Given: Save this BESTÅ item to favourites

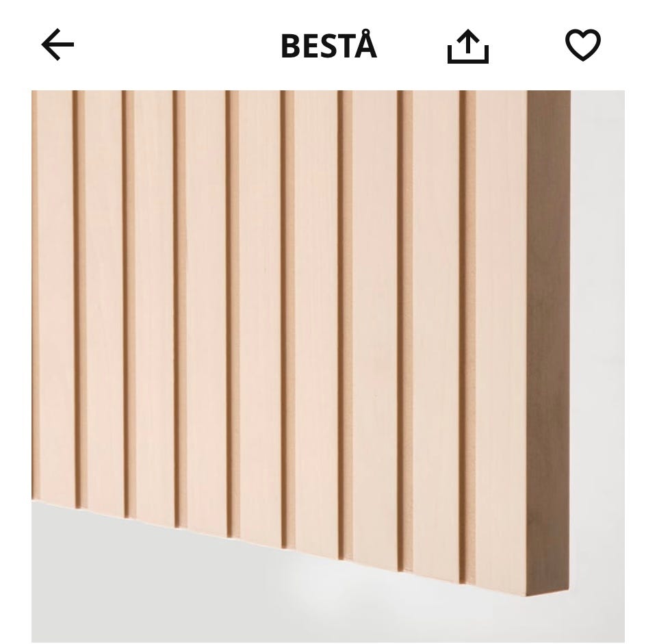Looking at the screenshot, I should pyautogui.click(x=583, y=44).
